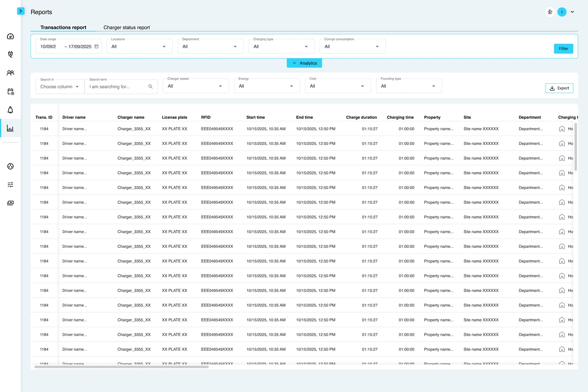Click the blue user avatar labeled I

click(562, 12)
